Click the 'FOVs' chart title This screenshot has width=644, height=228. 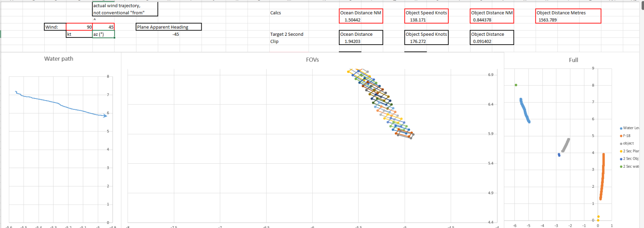(x=312, y=60)
